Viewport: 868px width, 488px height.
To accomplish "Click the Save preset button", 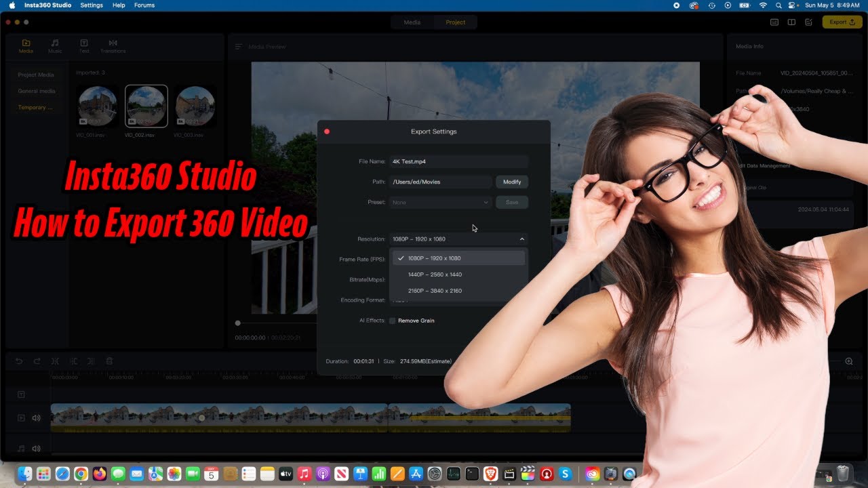I will tap(512, 202).
